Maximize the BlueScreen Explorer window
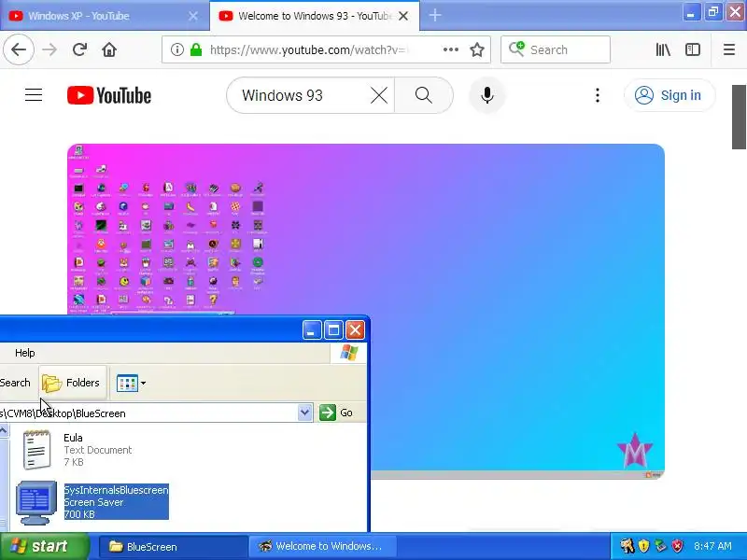Screen dimensions: 747x560 333,330
